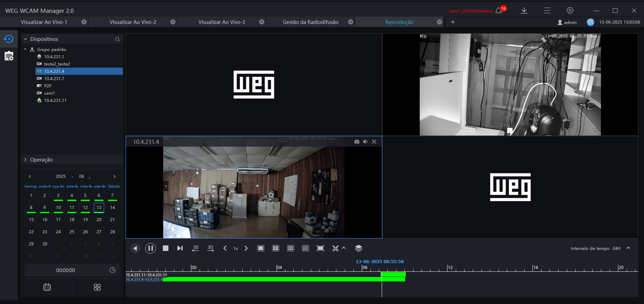Collapse the Grupo padrão tree group
644x304 pixels.
25,49
